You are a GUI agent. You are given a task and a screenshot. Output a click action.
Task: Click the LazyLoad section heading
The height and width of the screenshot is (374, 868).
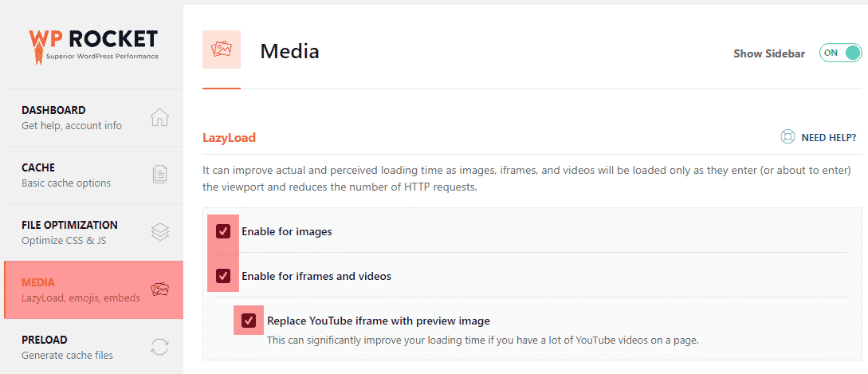tap(230, 138)
